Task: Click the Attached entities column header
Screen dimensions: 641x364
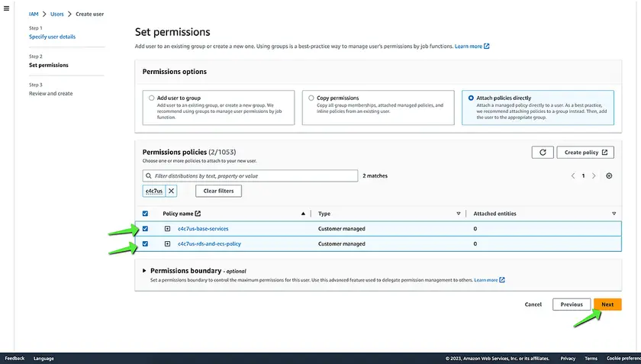Action: pyautogui.click(x=494, y=214)
